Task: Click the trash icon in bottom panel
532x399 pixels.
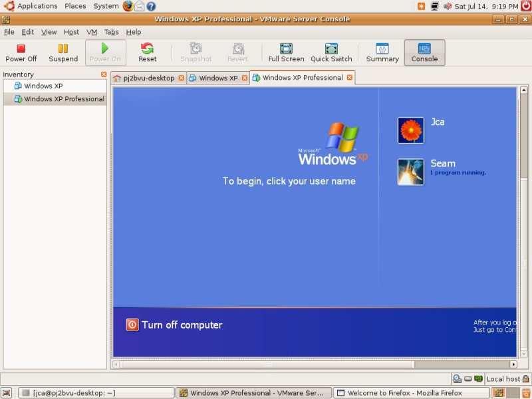Action: [x=526, y=393]
